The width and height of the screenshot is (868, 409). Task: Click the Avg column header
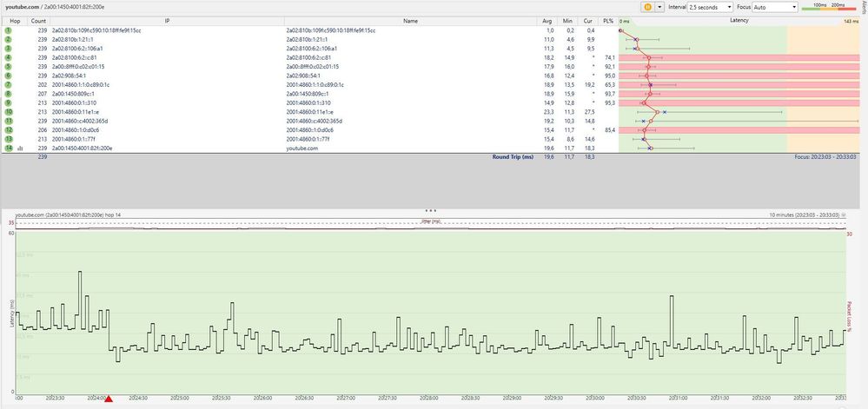tap(547, 21)
